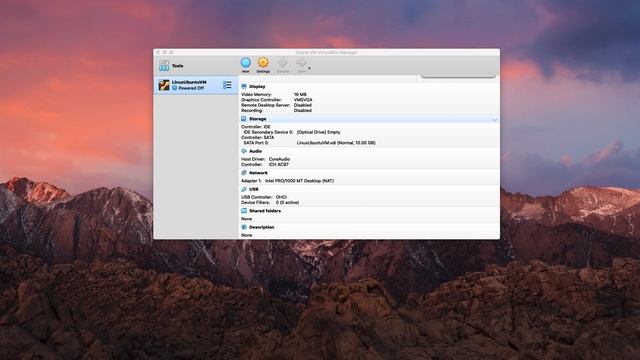
Task: Click 'LinuxUbuntuVM.vdi (Normal, 10.00 GB)' entry
Action: tap(336, 143)
